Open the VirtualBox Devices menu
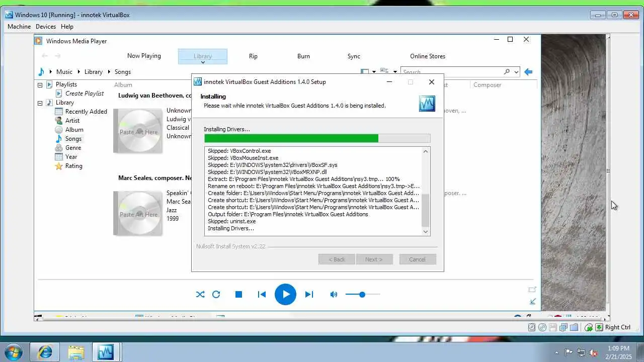644x362 pixels. [46, 27]
